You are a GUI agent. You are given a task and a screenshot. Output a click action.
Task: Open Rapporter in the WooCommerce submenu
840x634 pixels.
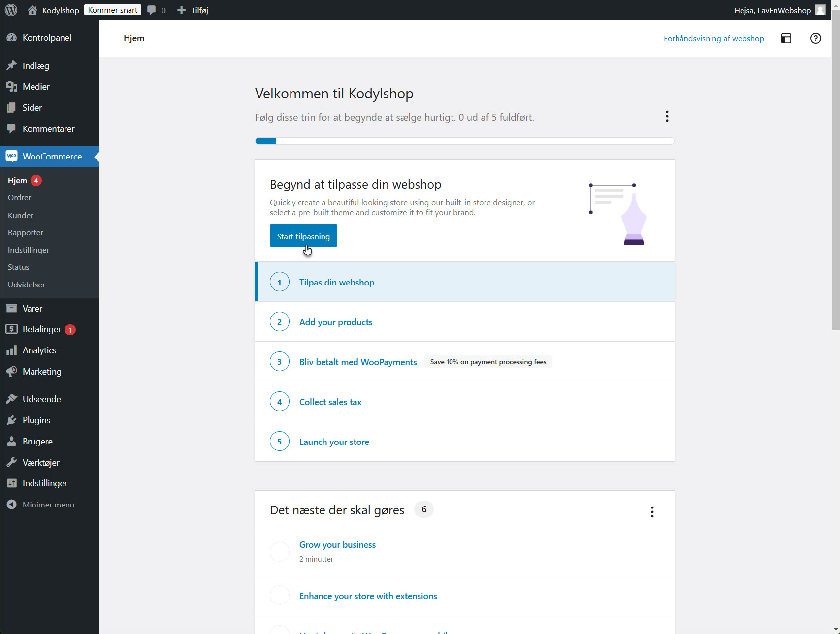tap(26, 232)
